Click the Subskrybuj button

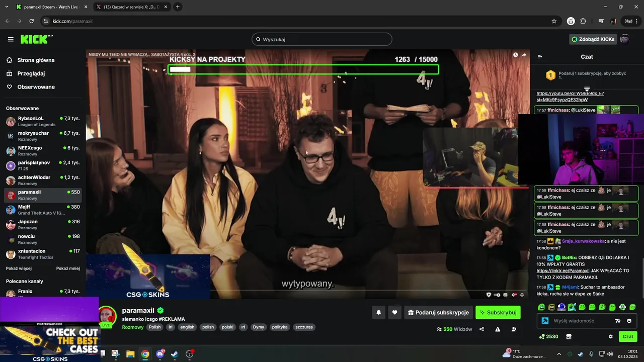[x=498, y=312]
